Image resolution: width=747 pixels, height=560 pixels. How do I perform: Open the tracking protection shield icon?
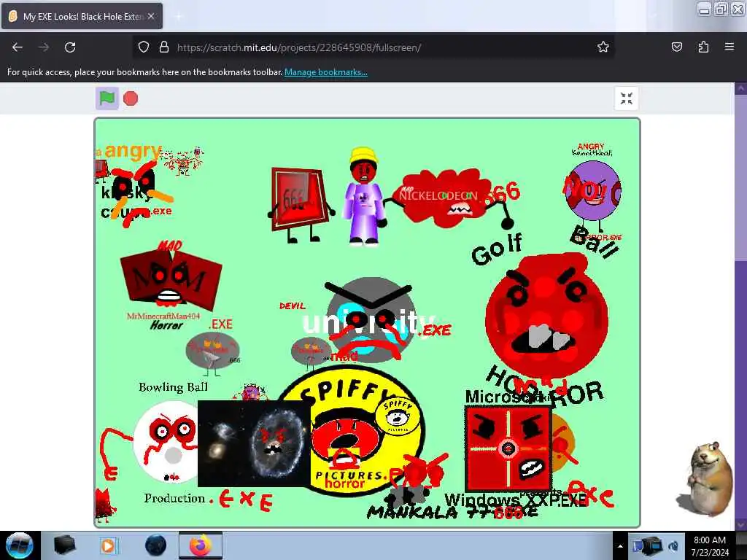tap(144, 47)
